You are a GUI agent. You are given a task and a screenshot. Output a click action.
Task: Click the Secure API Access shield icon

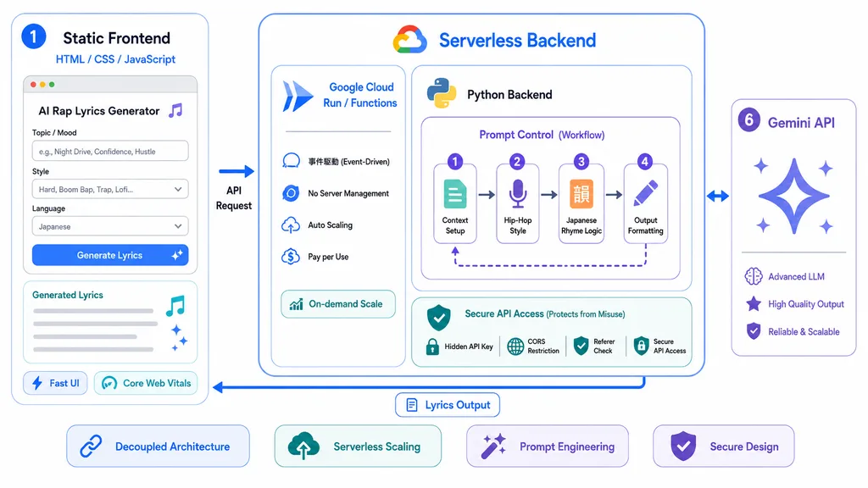(x=439, y=317)
